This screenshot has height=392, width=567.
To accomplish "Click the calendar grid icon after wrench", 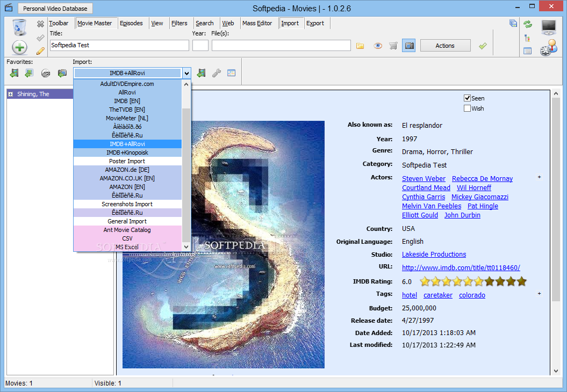I will click(x=232, y=73).
